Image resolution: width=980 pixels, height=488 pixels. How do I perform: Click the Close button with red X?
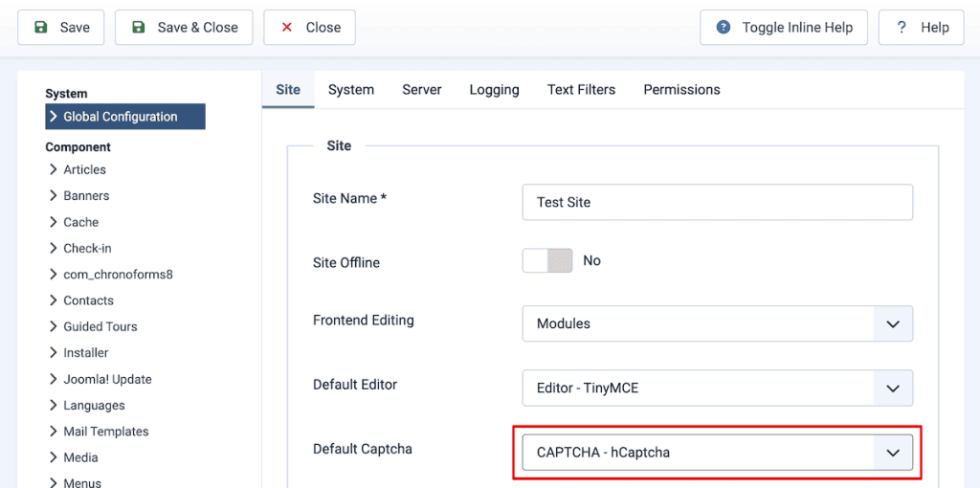(x=309, y=28)
